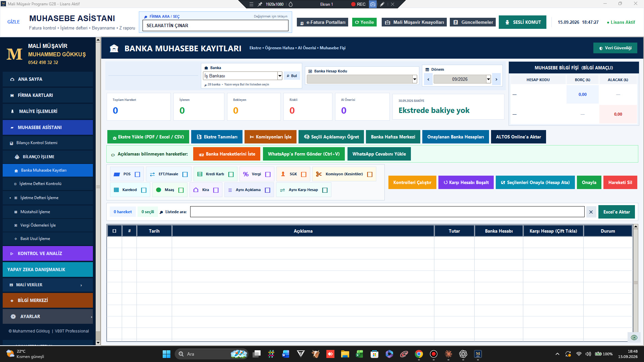Expand the AYARLAR sidebar item

tap(48, 316)
